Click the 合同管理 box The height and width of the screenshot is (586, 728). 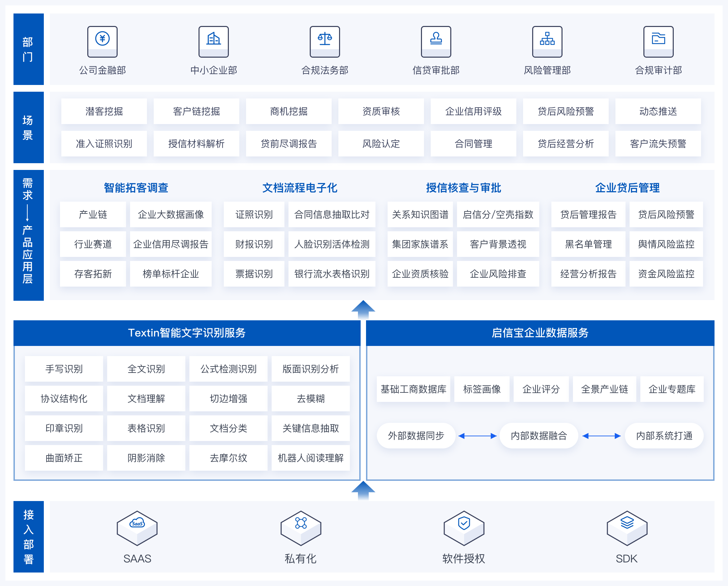[474, 144]
